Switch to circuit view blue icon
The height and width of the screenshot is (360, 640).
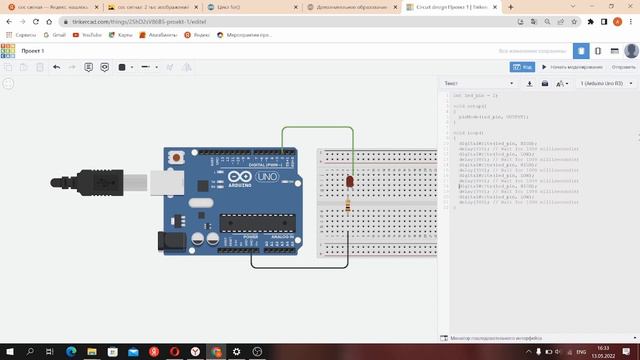[x=581, y=51]
